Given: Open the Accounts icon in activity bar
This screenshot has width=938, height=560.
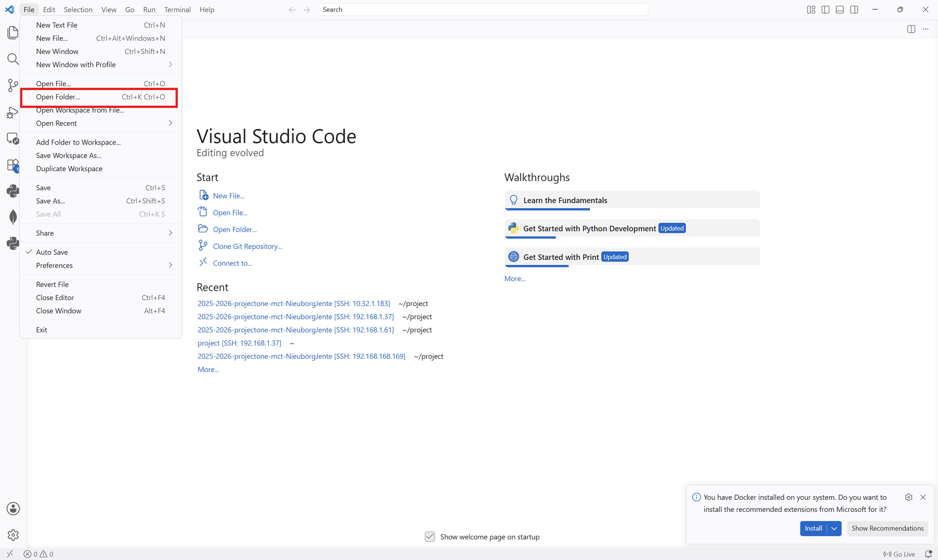Looking at the screenshot, I should pyautogui.click(x=13, y=508).
